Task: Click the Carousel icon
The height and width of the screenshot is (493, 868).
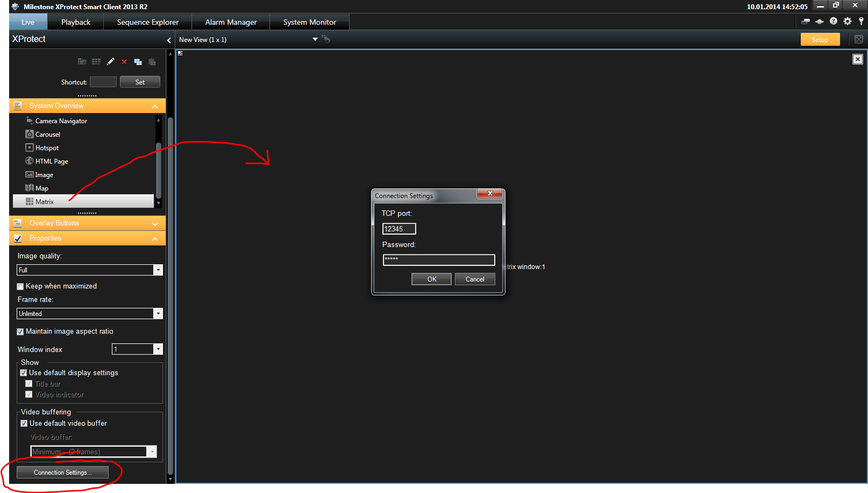Action: (x=30, y=134)
